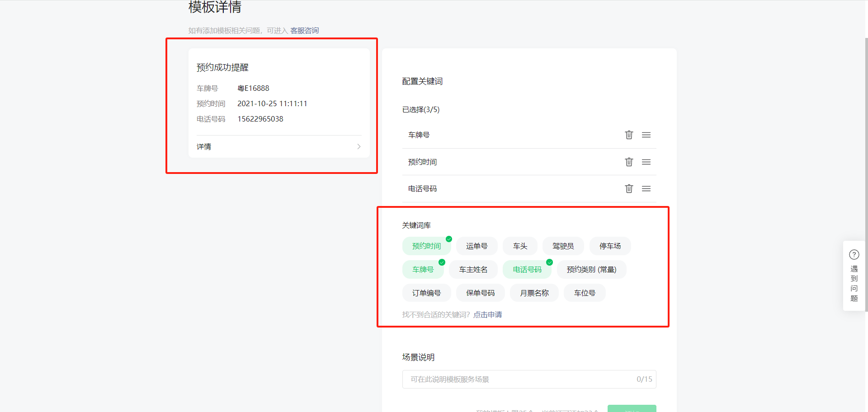Screen dimensions: 868x412
Task: Grab the reorder handle for 电话号码 row
Action: 646,188
